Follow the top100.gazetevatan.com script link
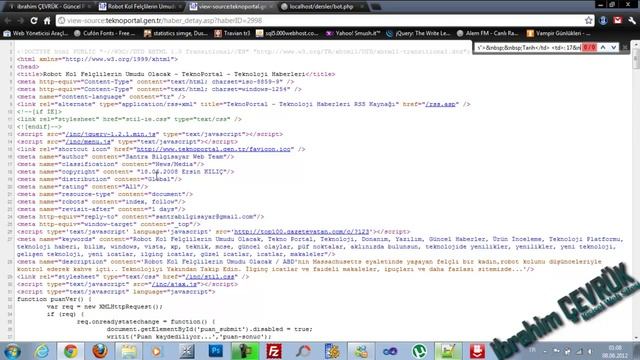The image size is (640, 360). tap(302, 231)
